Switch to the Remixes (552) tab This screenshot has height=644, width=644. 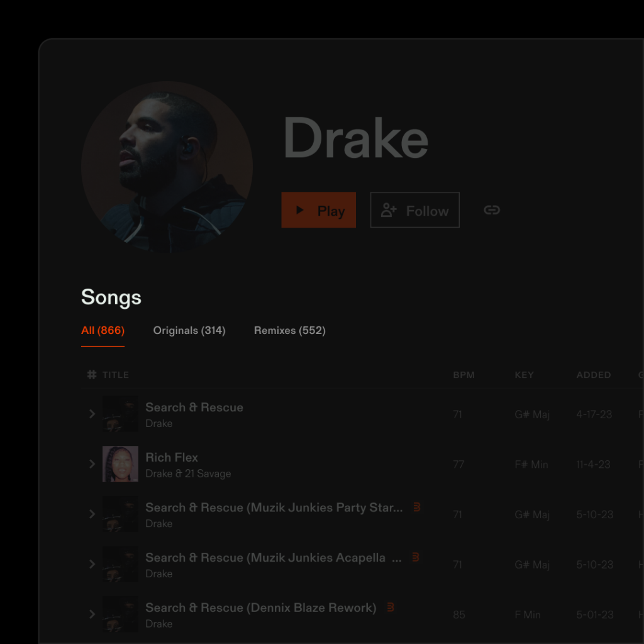click(289, 330)
